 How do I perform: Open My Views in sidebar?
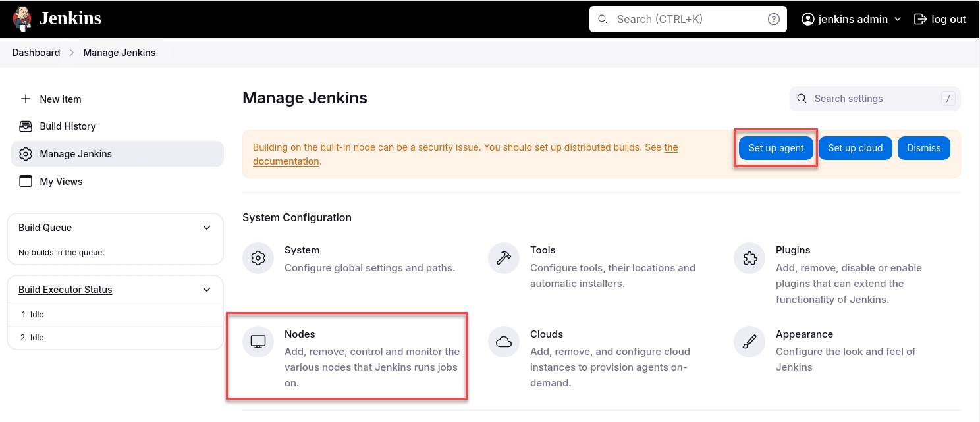point(61,182)
